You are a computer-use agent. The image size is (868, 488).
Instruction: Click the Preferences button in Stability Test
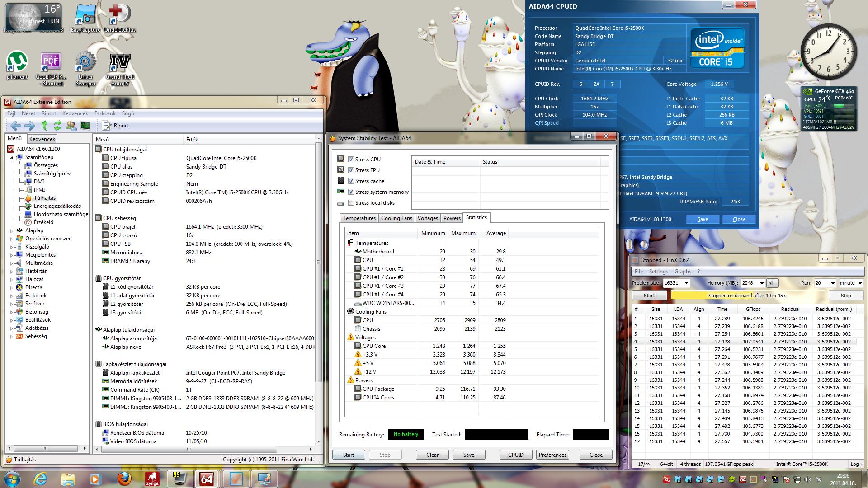click(552, 455)
